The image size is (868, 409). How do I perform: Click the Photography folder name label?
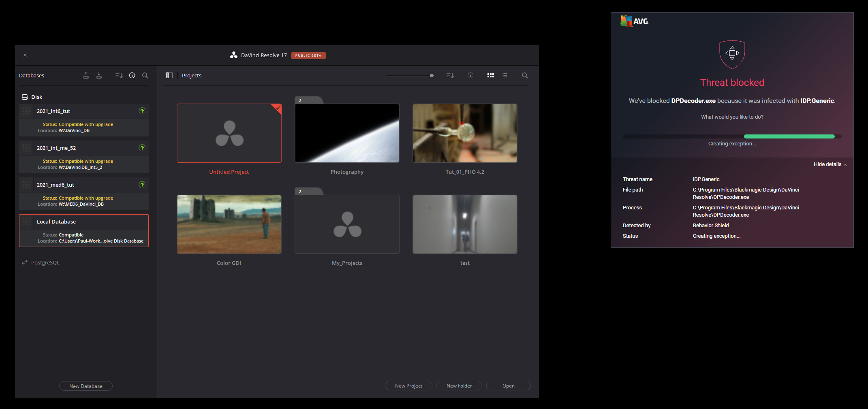coord(347,172)
